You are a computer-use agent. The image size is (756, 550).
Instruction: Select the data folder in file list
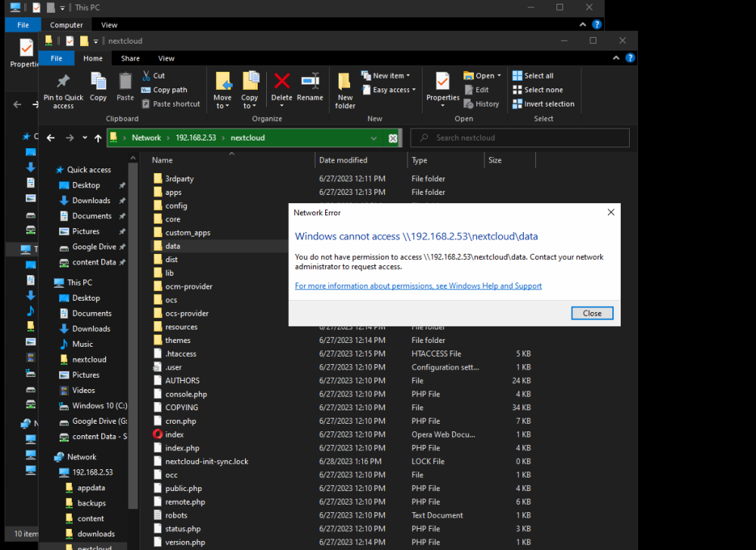pyautogui.click(x=172, y=246)
